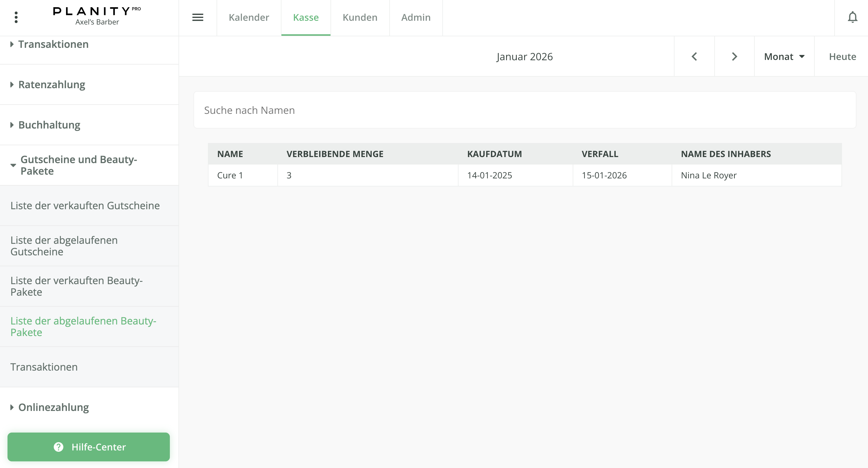Image resolution: width=868 pixels, height=468 pixels.
Task: Click the Hilfe-Center button
Action: pos(89,447)
